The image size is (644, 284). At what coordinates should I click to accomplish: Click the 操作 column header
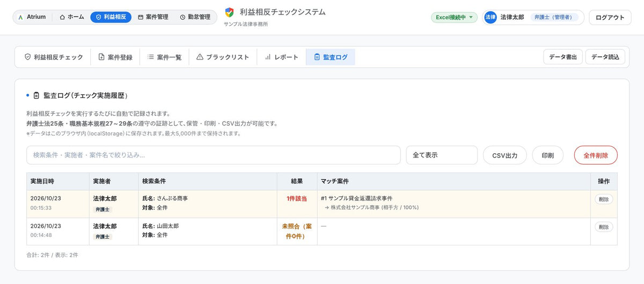pyautogui.click(x=604, y=182)
